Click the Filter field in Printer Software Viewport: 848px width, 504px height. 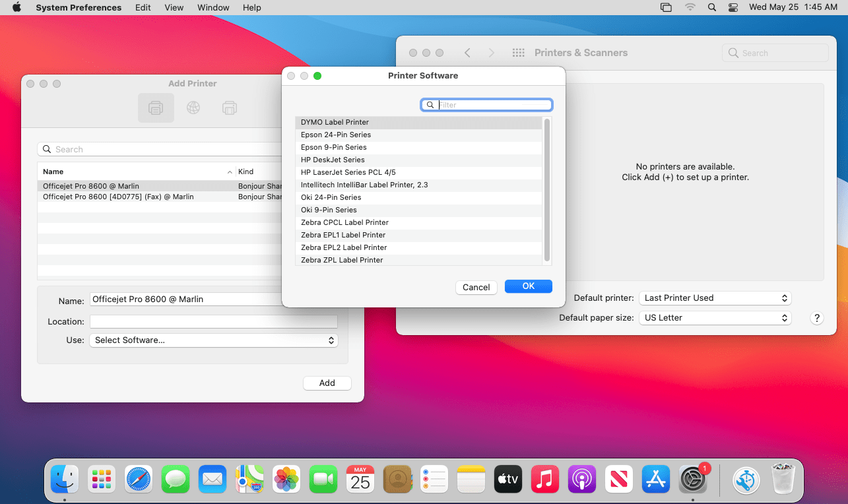click(487, 105)
